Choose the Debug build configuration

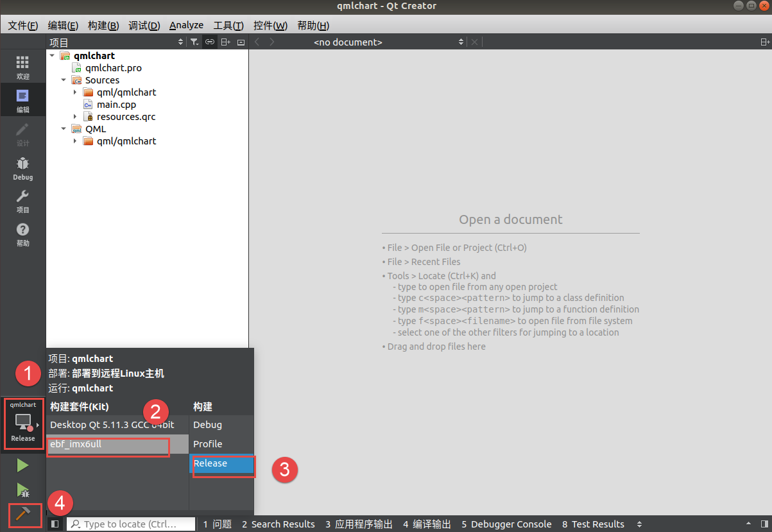(222, 425)
